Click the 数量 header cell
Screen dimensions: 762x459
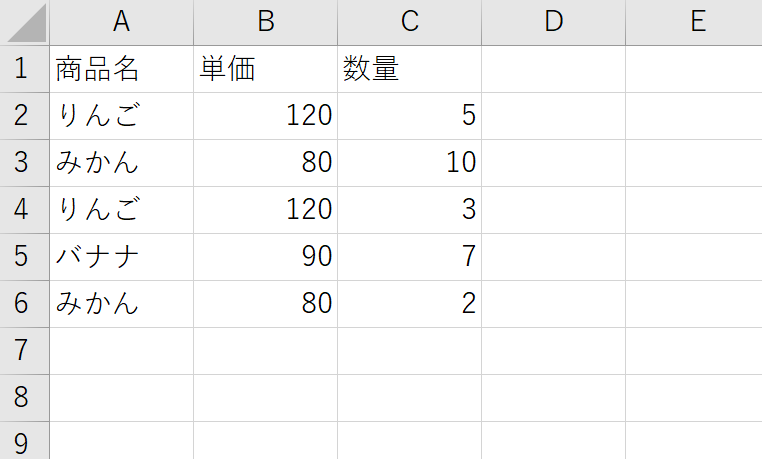(x=410, y=69)
